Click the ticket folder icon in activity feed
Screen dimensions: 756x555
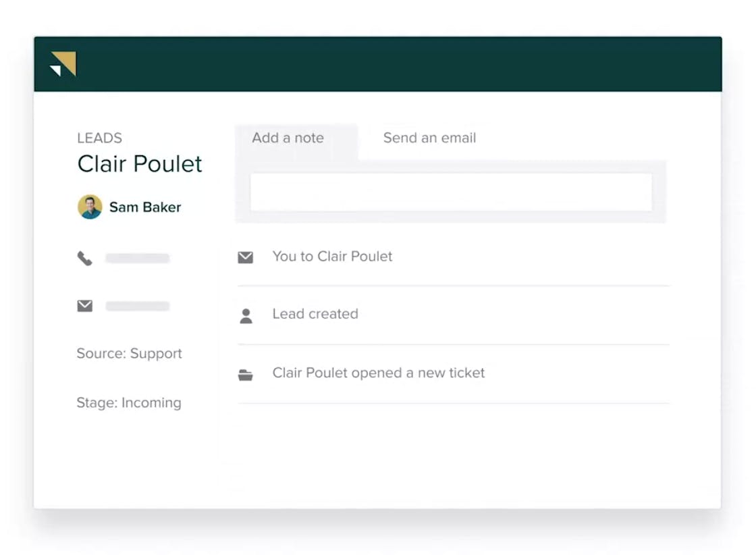(x=246, y=375)
